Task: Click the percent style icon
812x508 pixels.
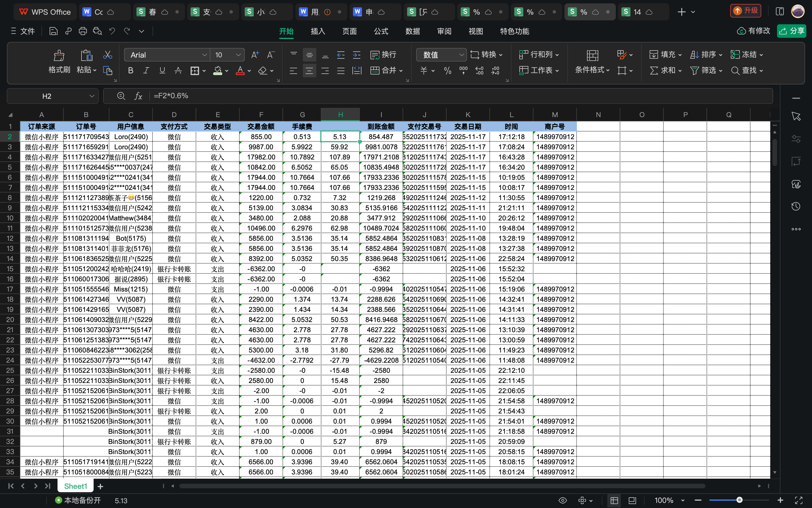Action: [447, 71]
